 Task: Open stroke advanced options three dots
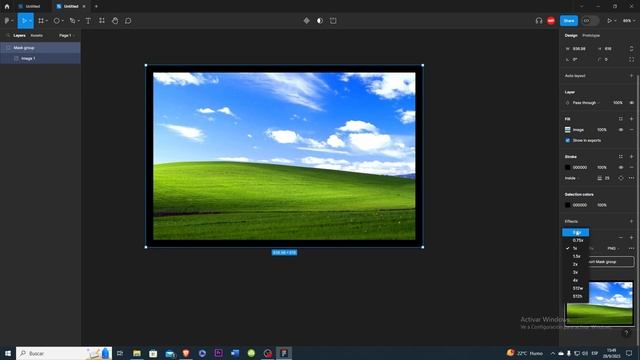631,178
